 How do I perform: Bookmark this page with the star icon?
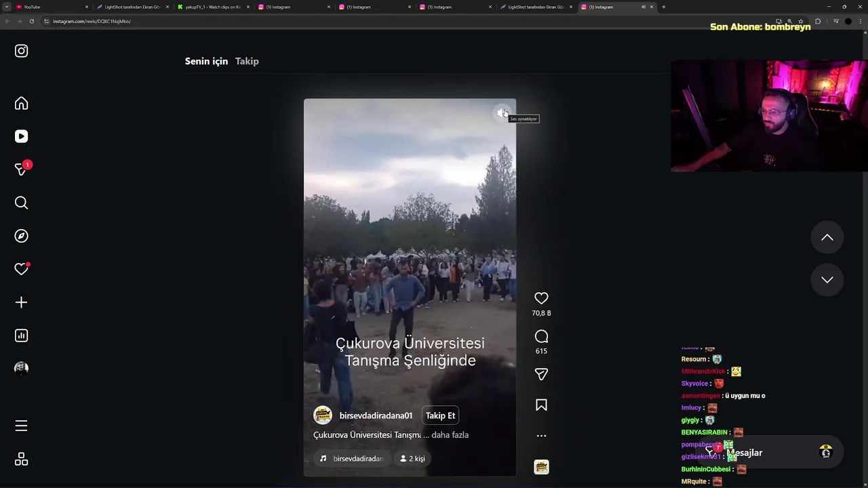coord(800,21)
